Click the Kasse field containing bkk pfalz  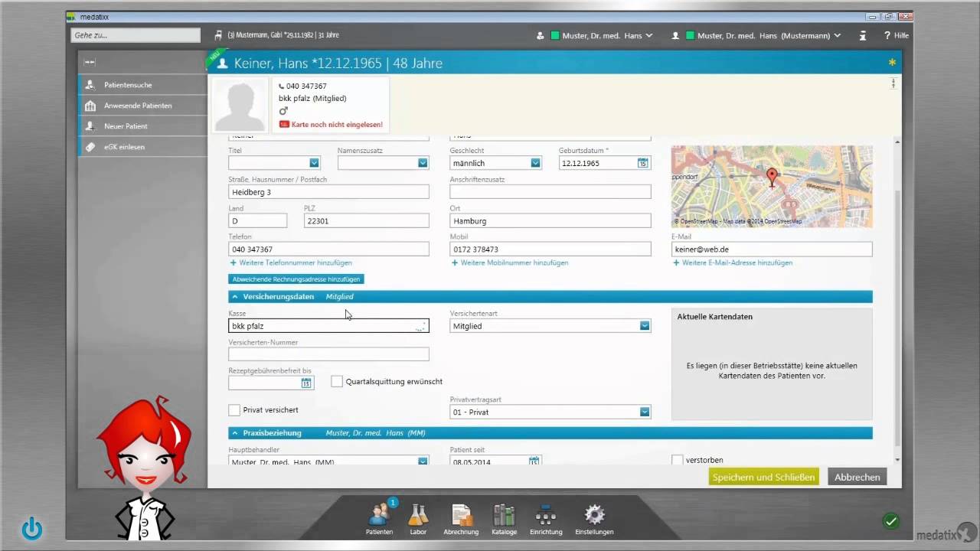(328, 326)
